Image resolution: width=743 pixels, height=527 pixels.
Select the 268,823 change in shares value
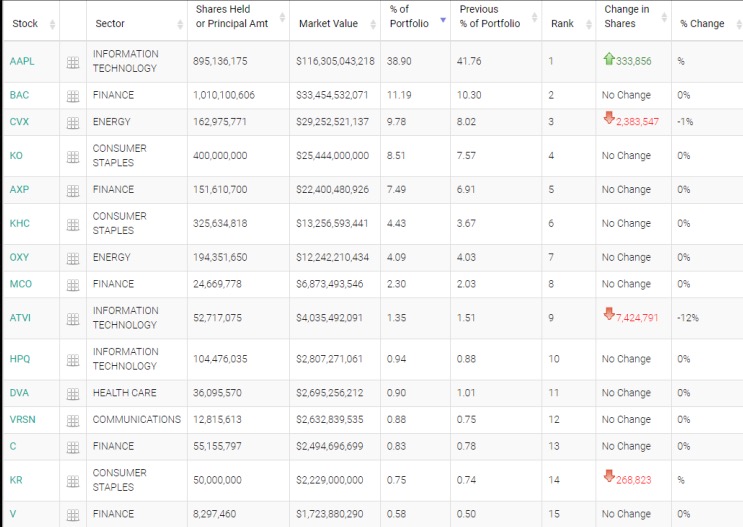tap(634, 480)
